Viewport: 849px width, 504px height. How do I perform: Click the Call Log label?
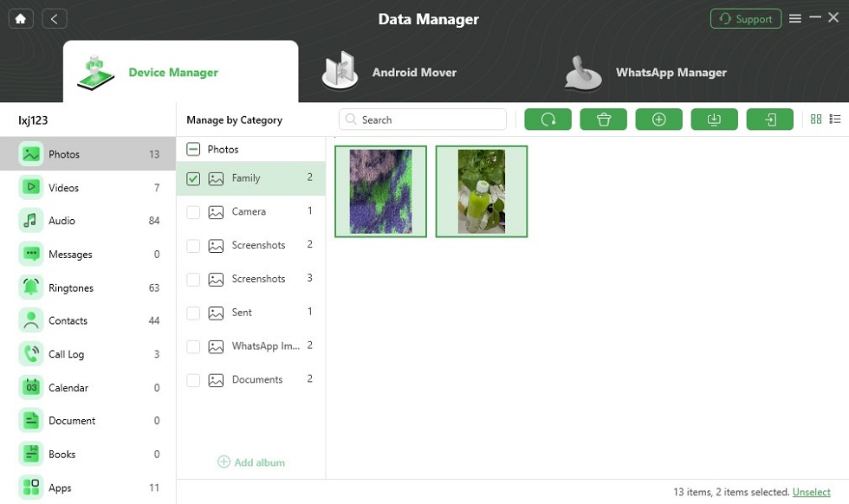(66, 354)
